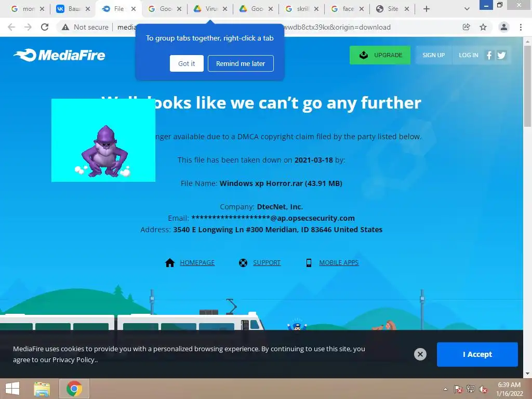
Task: Close the VK tab
Action: coord(87,9)
